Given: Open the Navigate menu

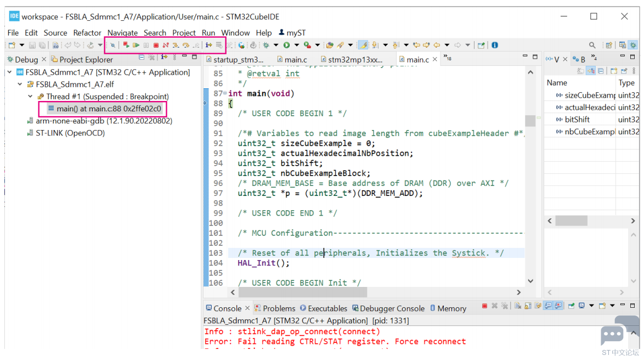Looking at the screenshot, I should pos(122,33).
